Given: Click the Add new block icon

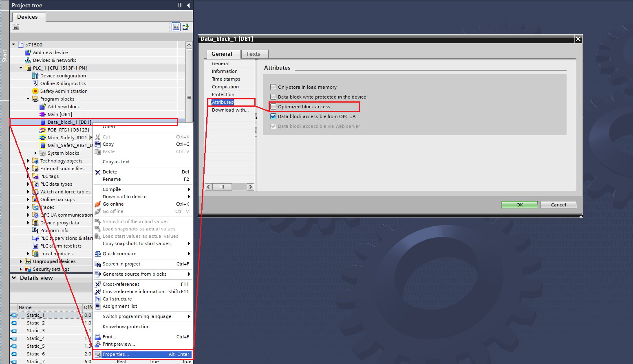Looking at the screenshot, I should coord(43,107).
